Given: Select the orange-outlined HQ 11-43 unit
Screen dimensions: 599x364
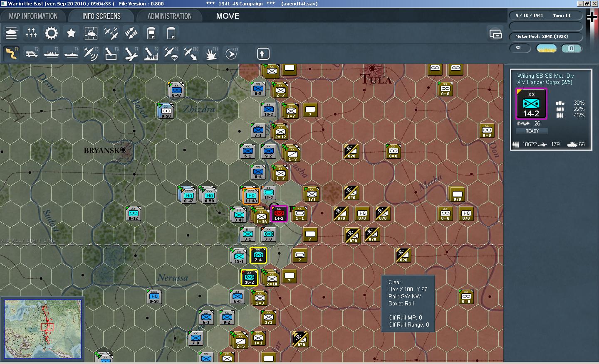Looking at the screenshot, I should pos(251,196).
